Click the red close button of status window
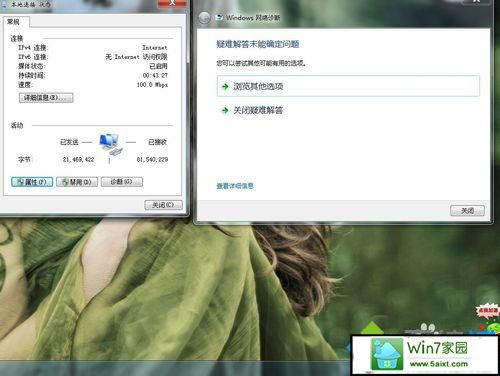This screenshot has height=376, width=500. [172, 3]
